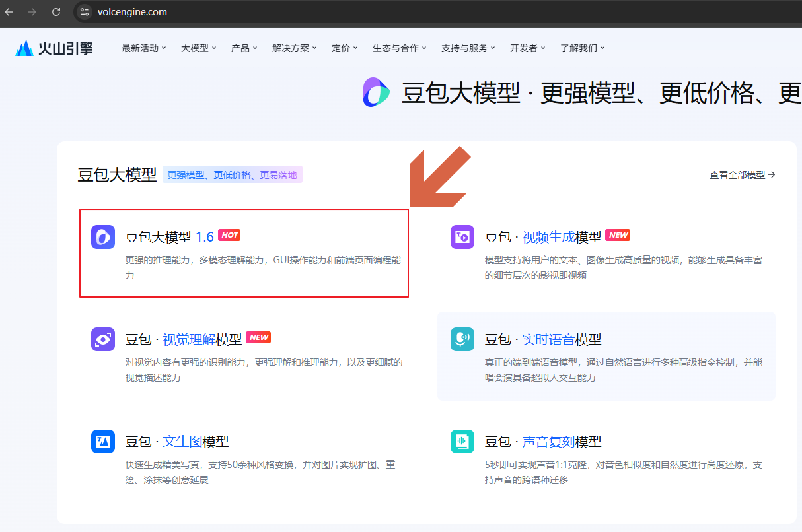802x532 pixels.
Task: Open site info icon beside the URL
Action: (x=84, y=12)
